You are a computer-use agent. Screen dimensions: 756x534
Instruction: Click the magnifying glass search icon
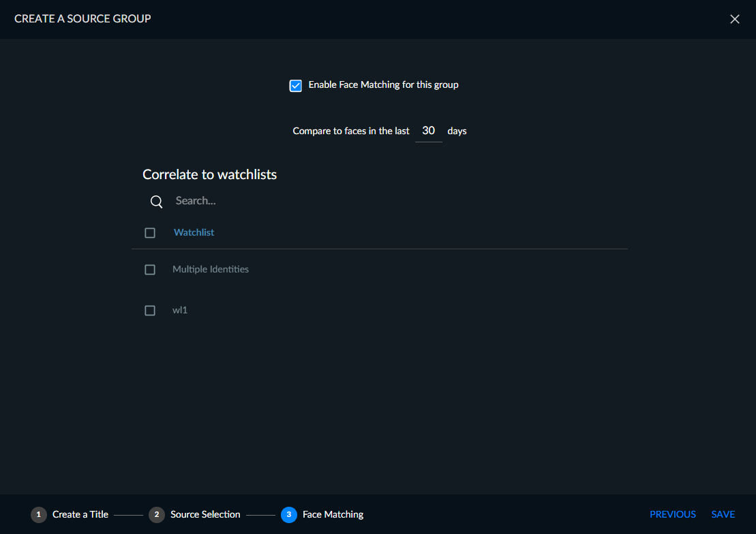click(156, 202)
